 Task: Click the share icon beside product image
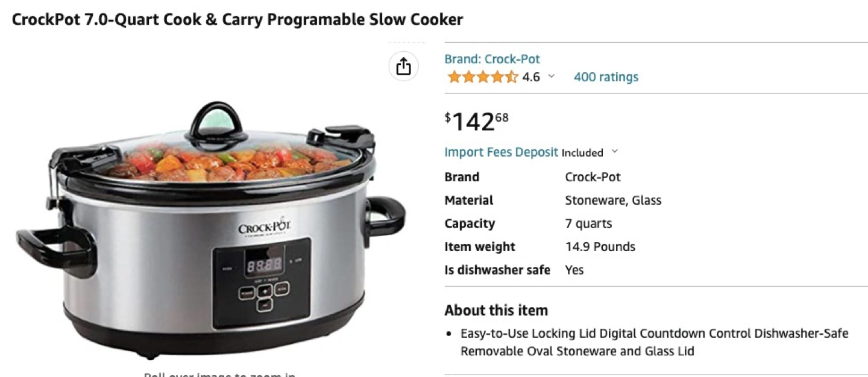403,66
